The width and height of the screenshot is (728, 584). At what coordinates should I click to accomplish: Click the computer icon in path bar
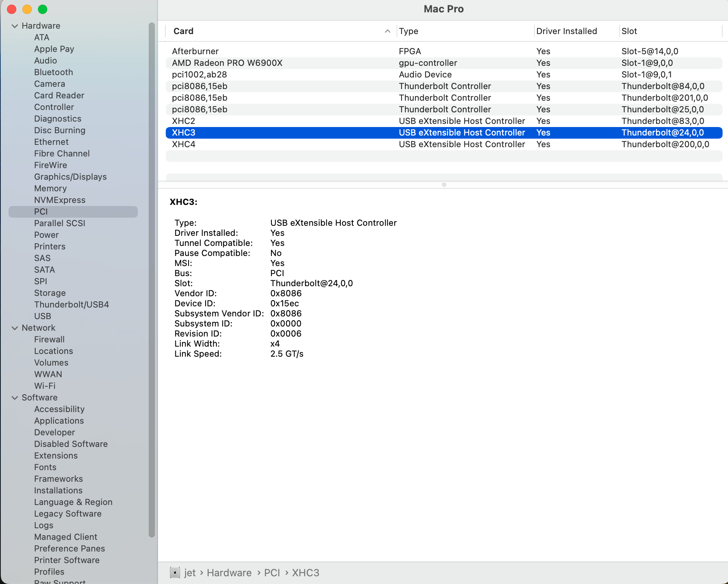[x=175, y=572]
